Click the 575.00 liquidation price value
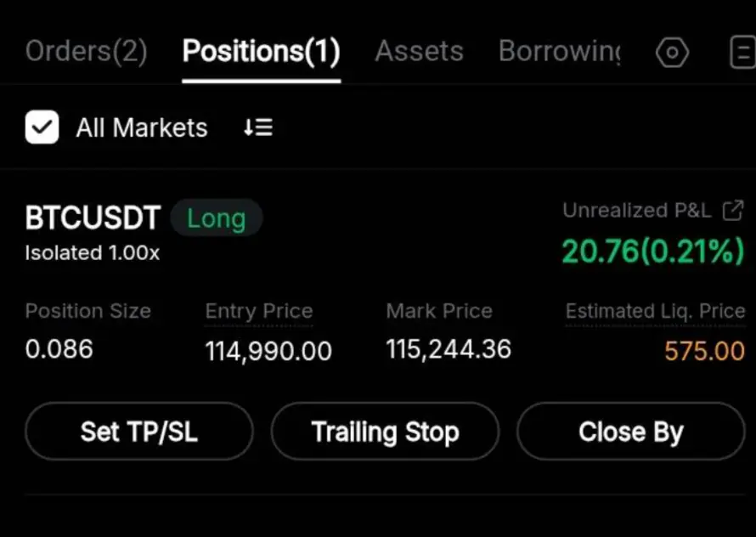The height and width of the screenshot is (537, 756). click(704, 351)
